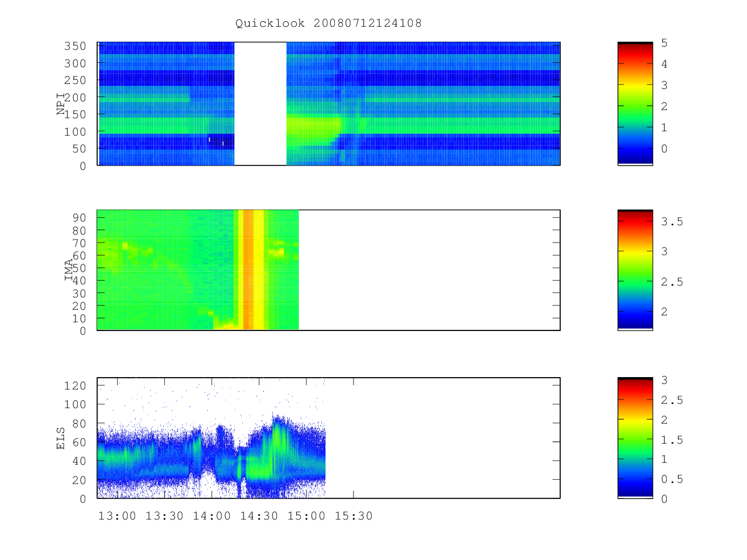Click the IMA axis label
The width and height of the screenshot is (747, 560).
[69, 271]
